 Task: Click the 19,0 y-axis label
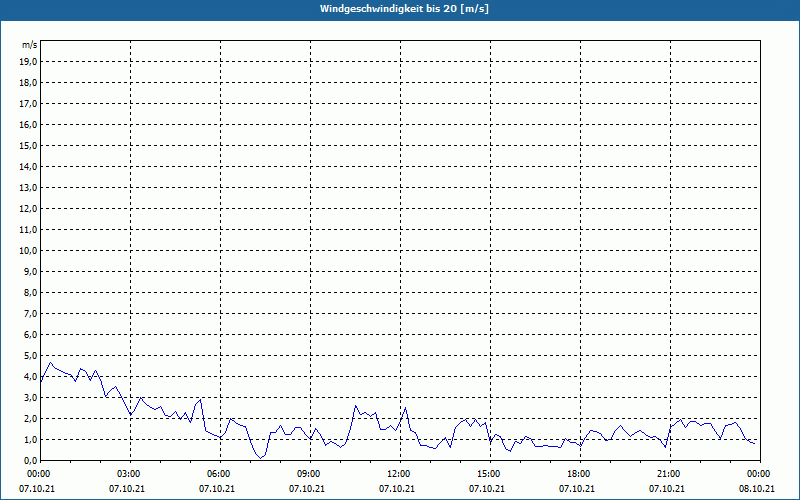tap(28, 62)
